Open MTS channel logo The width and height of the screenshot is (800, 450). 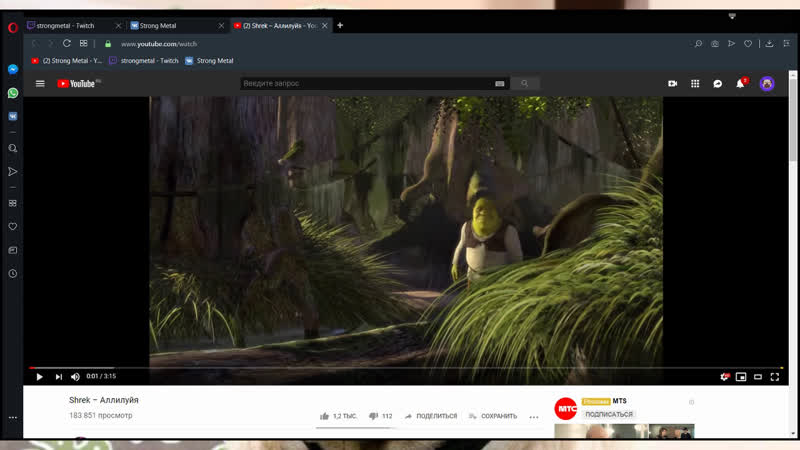(x=565, y=409)
